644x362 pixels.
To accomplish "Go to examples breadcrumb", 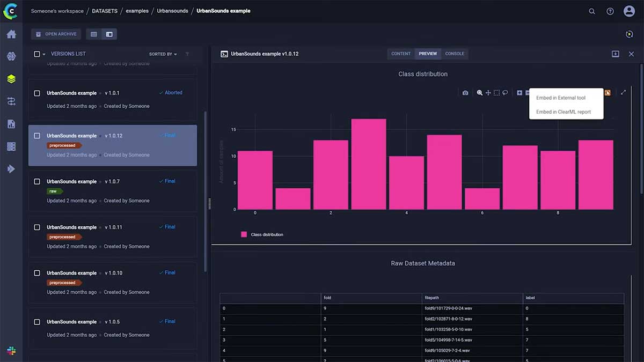I will [137, 11].
